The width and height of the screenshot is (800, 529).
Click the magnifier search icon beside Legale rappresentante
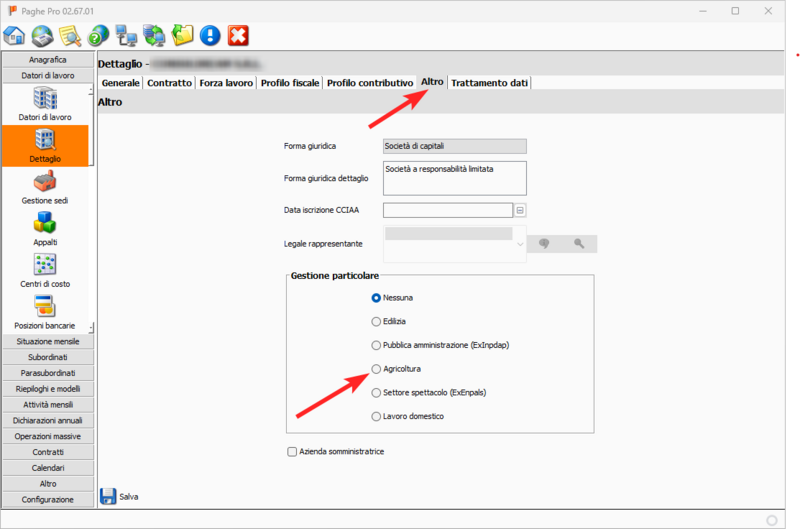(x=578, y=243)
